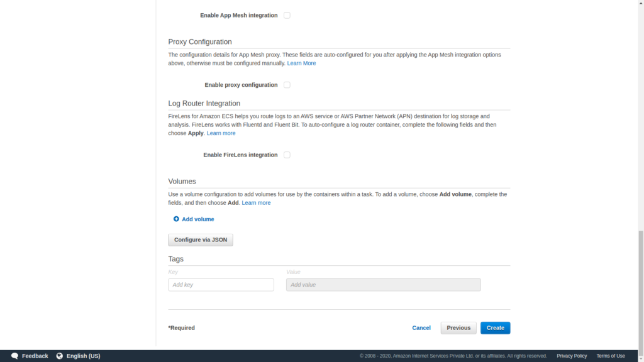Screen dimensions: 644x362
Task: Enable App Mesh integration checkbox
Action: (x=287, y=15)
